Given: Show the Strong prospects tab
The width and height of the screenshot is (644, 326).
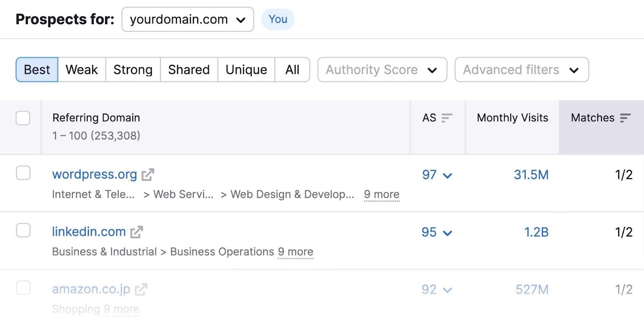Looking at the screenshot, I should (133, 70).
